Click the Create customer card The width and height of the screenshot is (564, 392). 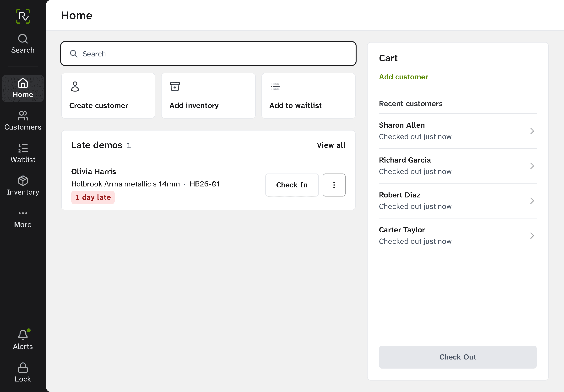point(108,96)
